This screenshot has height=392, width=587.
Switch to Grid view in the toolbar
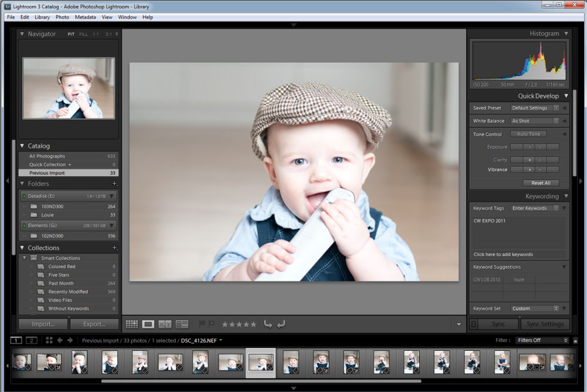(131, 324)
